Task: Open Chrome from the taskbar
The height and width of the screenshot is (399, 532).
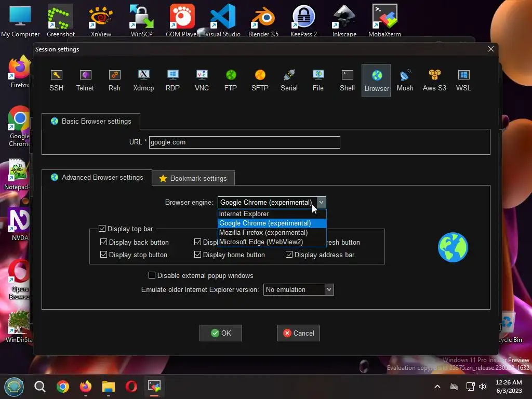Action: 63,387
